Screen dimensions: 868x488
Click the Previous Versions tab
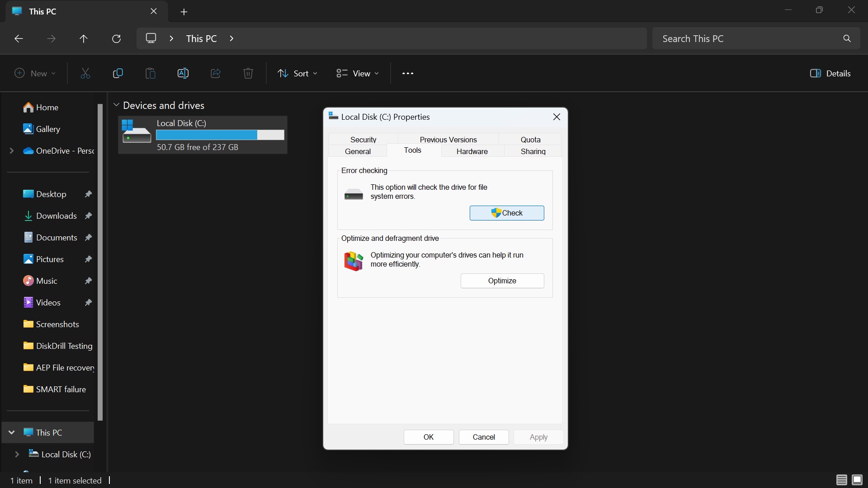pyautogui.click(x=448, y=140)
